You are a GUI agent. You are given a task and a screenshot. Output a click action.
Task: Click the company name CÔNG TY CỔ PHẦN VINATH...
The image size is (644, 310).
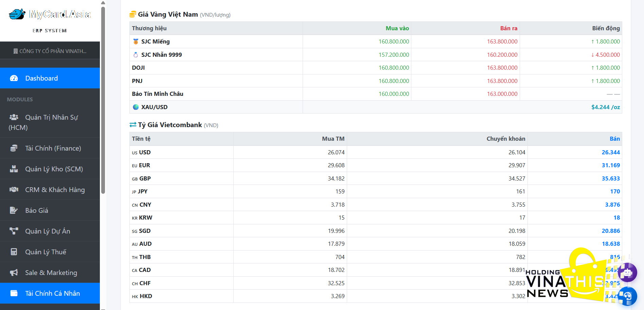[50, 51]
